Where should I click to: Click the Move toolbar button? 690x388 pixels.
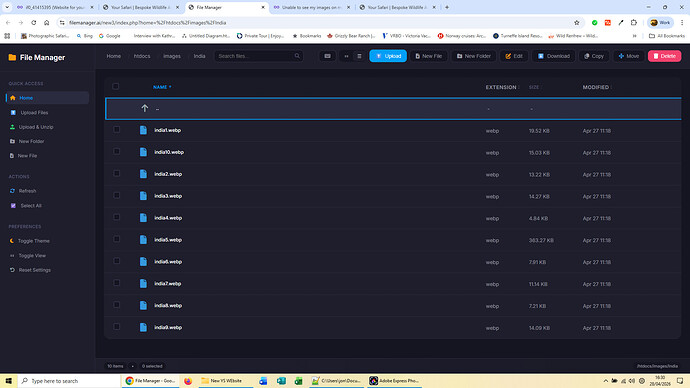[628, 56]
